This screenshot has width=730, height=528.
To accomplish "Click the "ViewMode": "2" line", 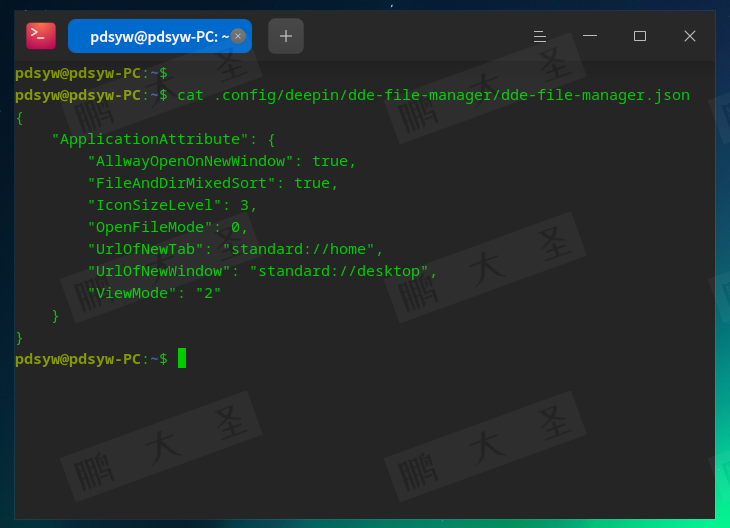I will point(154,293).
